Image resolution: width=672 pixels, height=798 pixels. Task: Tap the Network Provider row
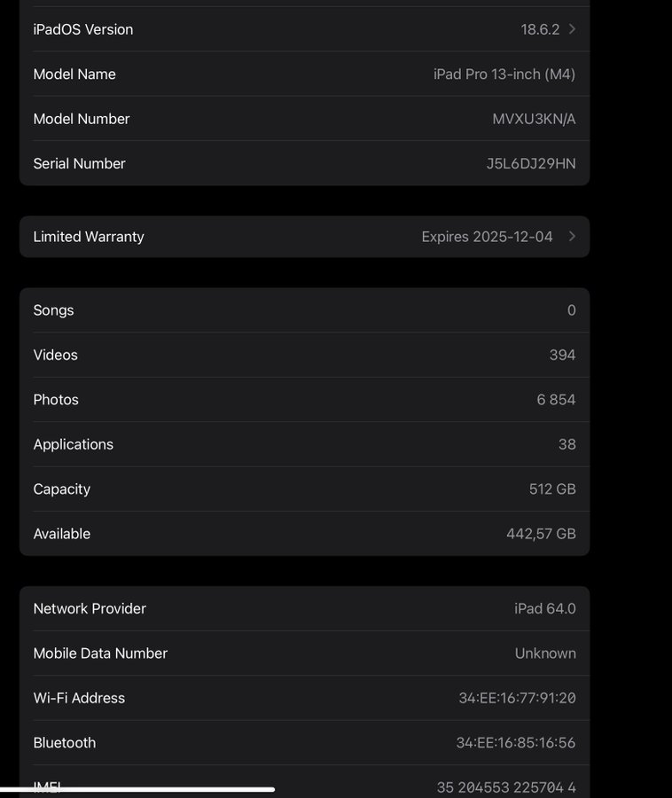(304, 608)
